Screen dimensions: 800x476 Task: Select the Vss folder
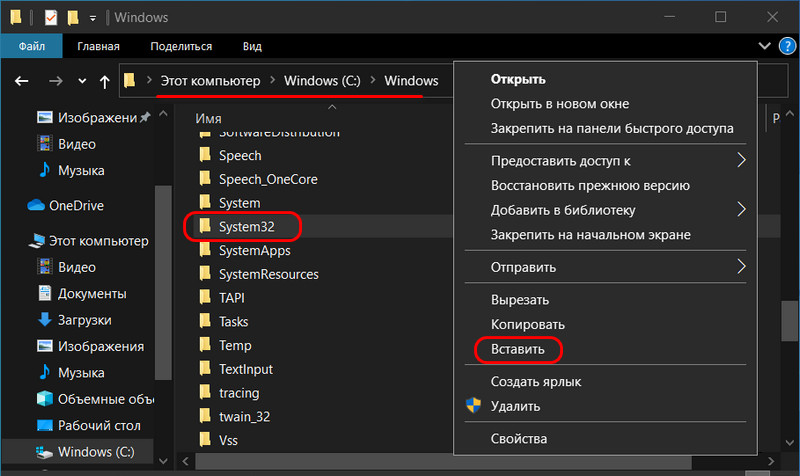[x=218, y=440]
